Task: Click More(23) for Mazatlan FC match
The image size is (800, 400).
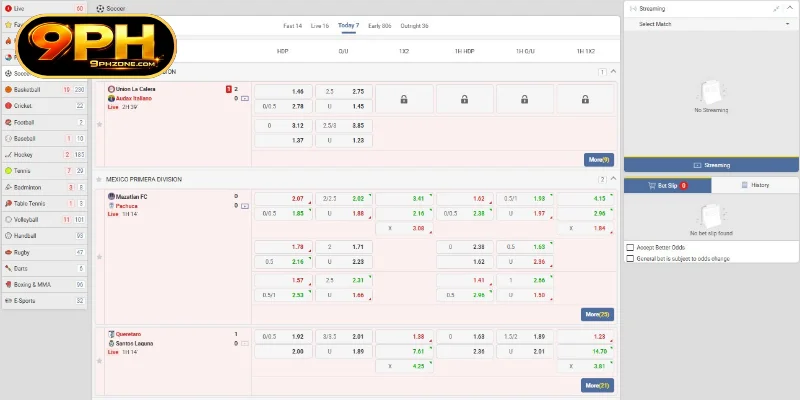Action: coord(597,314)
